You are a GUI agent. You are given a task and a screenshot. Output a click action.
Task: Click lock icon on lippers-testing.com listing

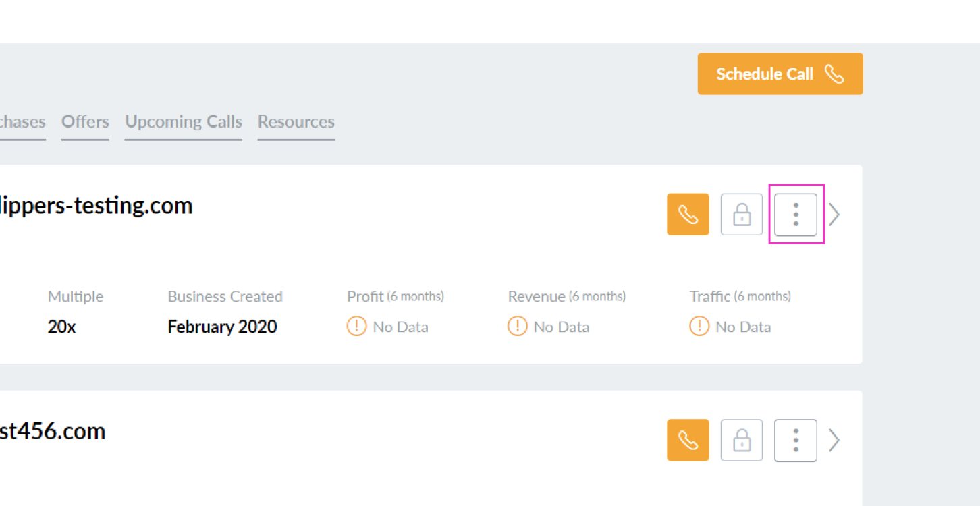click(741, 215)
